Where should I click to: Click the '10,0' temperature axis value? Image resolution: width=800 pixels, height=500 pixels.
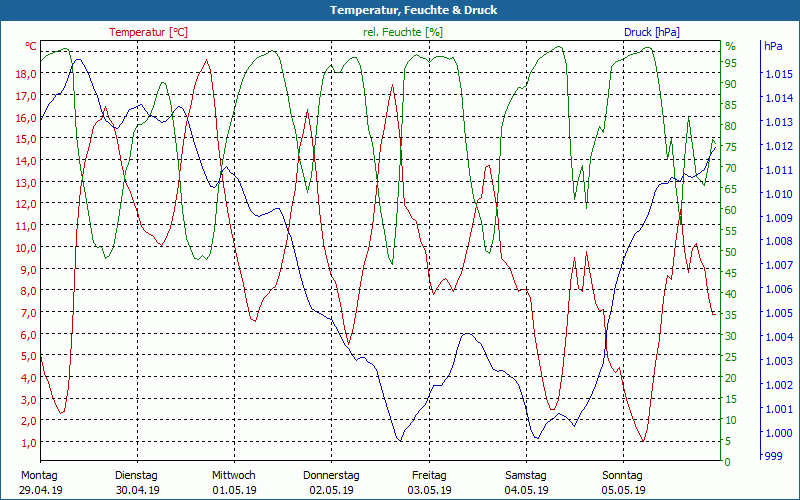pos(26,247)
